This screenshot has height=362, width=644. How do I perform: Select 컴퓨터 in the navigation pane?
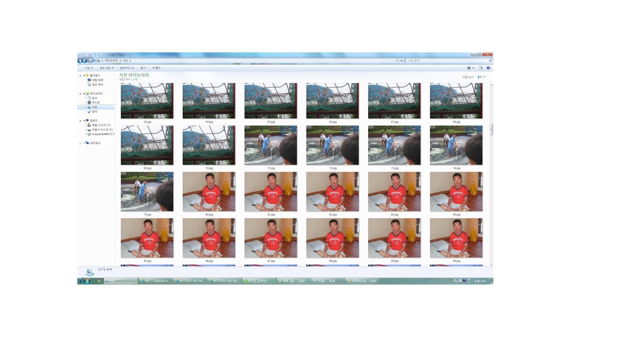94,121
